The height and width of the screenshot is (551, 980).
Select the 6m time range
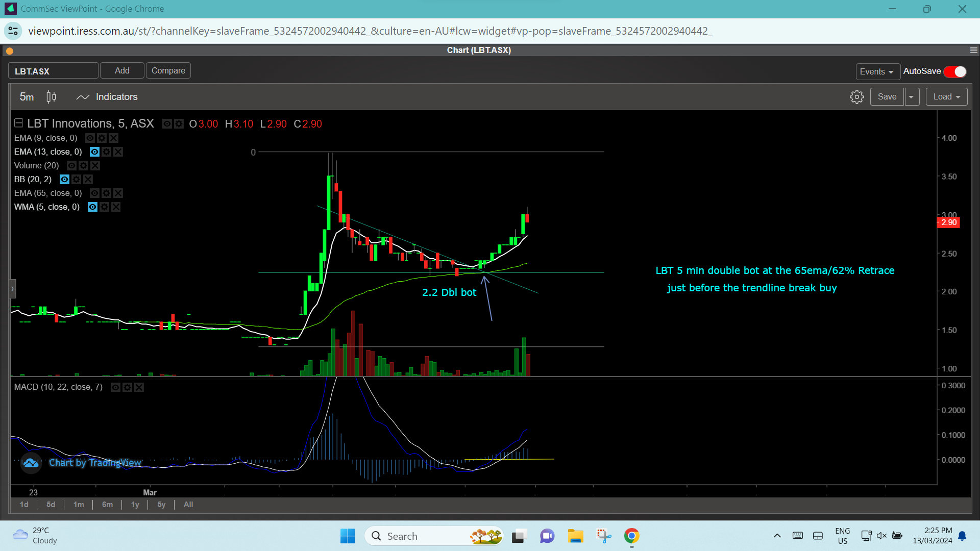point(107,505)
